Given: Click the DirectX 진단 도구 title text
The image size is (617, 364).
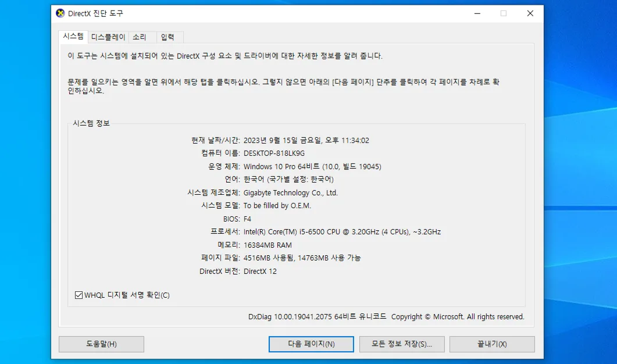Looking at the screenshot, I should 95,13.
